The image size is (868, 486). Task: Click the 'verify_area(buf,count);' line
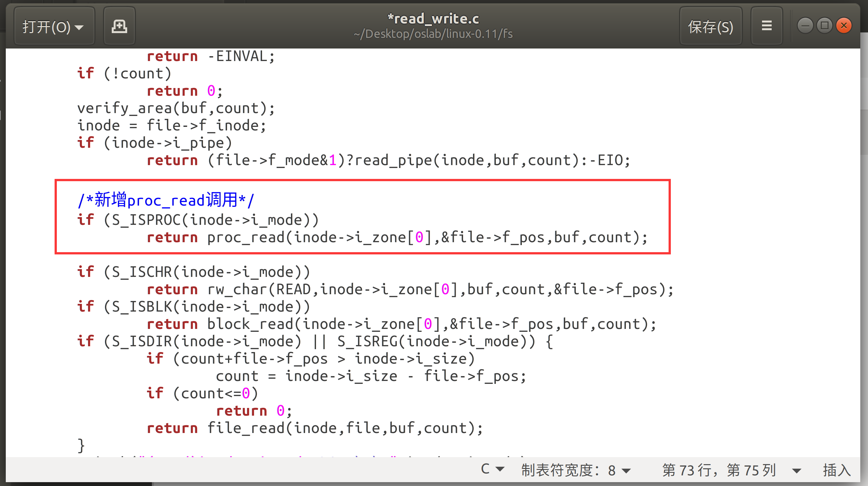coord(176,108)
